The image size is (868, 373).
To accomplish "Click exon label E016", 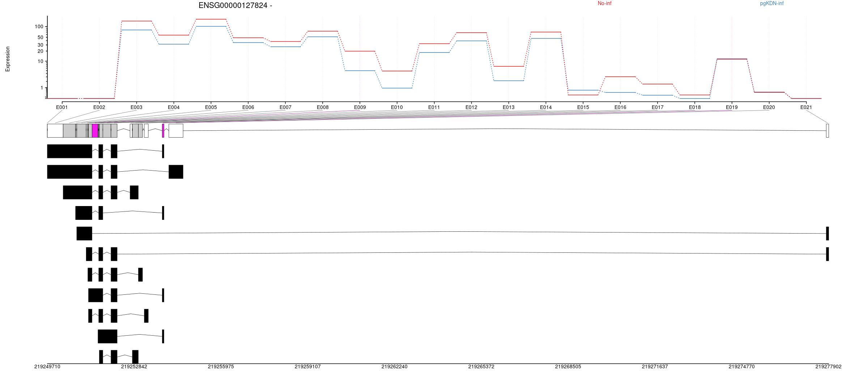I will 620,107.
